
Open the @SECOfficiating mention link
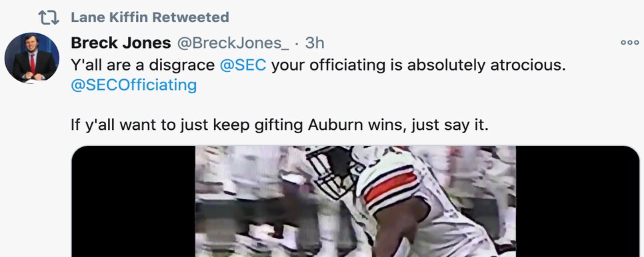(133, 85)
